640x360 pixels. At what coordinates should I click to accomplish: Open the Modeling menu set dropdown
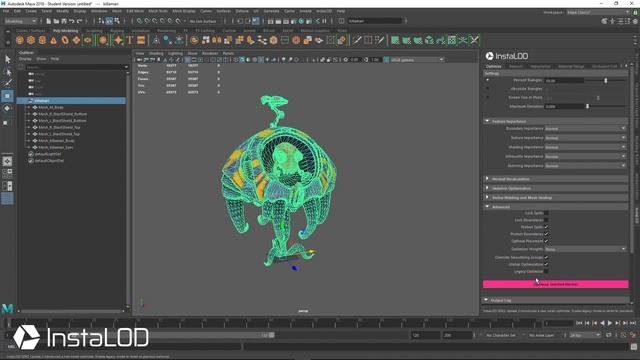[x=20, y=21]
